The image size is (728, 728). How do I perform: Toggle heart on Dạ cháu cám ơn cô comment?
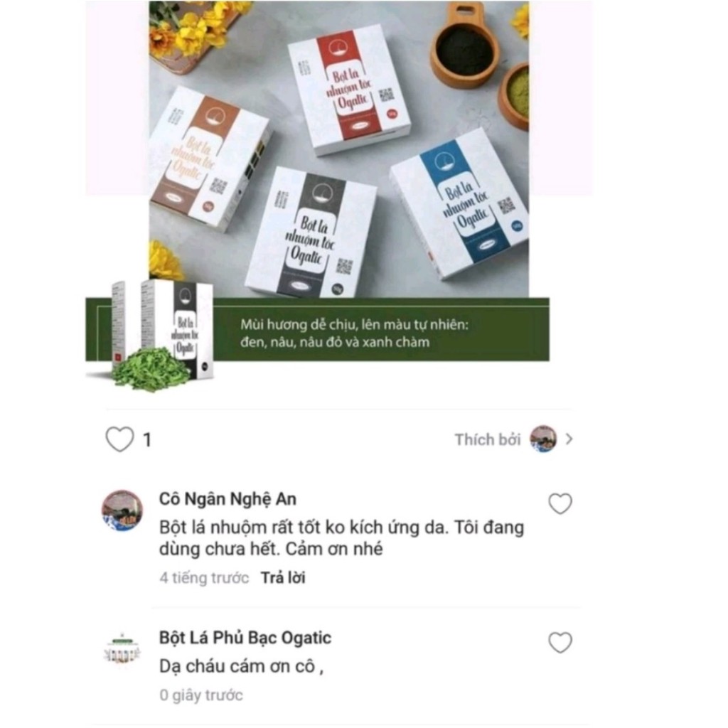click(560, 643)
